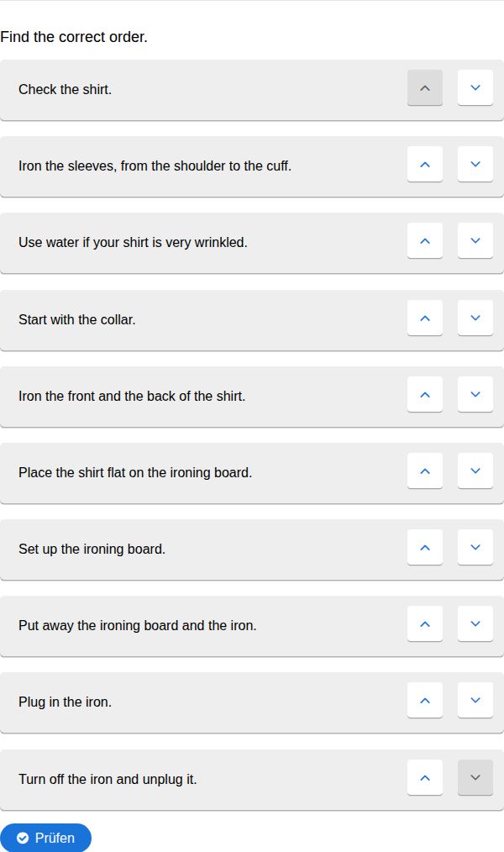Move 'Iron the sleeves' step up
Image resolution: width=504 pixels, height=852 pixels.
(425, 165)
